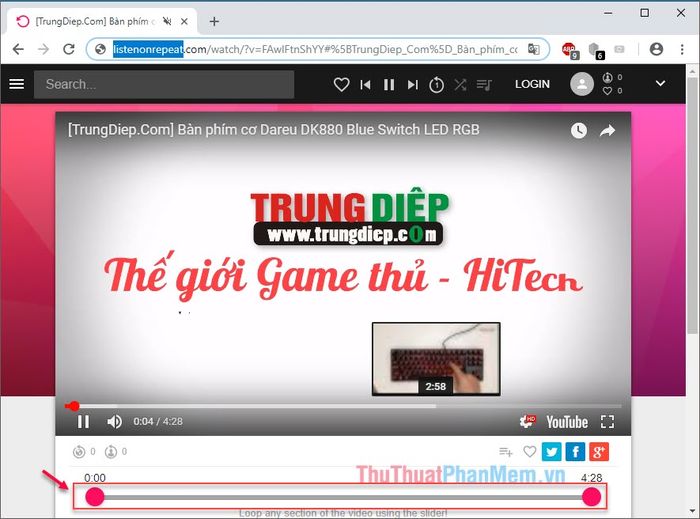700x519 pixels.
Task: Open the Chrome profile icon
Action: click(656, 49)
